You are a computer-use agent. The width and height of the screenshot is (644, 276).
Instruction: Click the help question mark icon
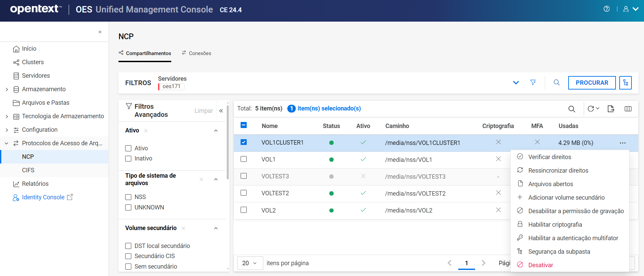pos(606,9)
